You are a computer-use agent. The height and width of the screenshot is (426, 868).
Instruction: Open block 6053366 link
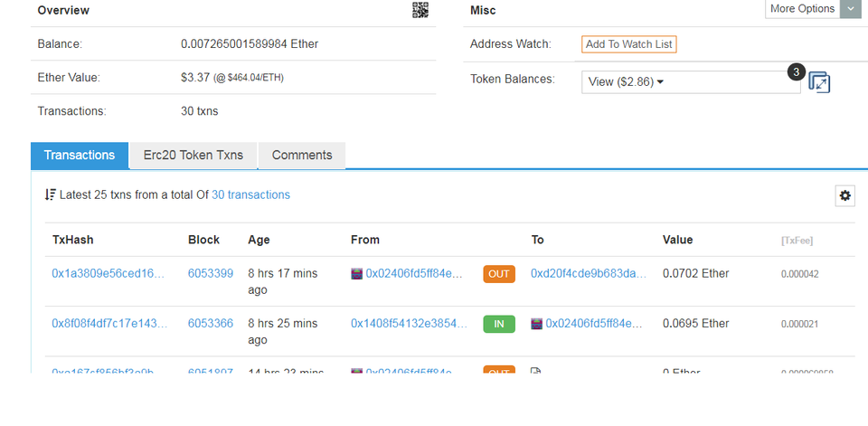(x=211, y=324)
